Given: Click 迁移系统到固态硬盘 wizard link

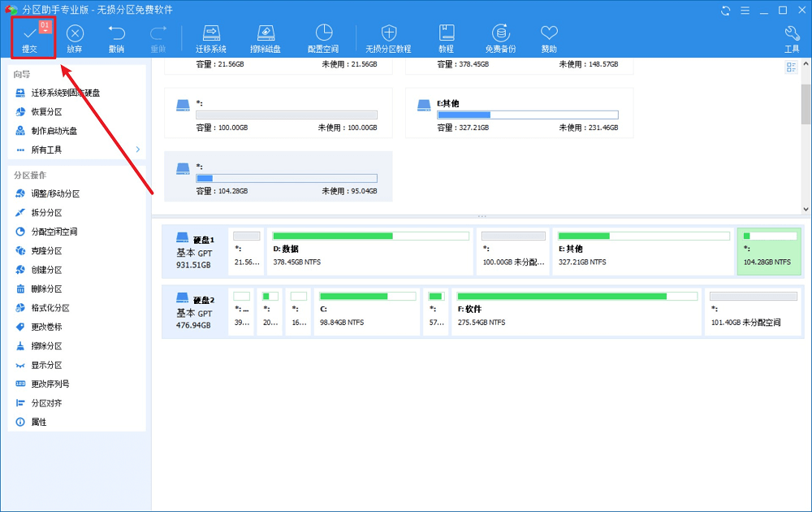Looking at the screenshot, I should click(65, 93).
